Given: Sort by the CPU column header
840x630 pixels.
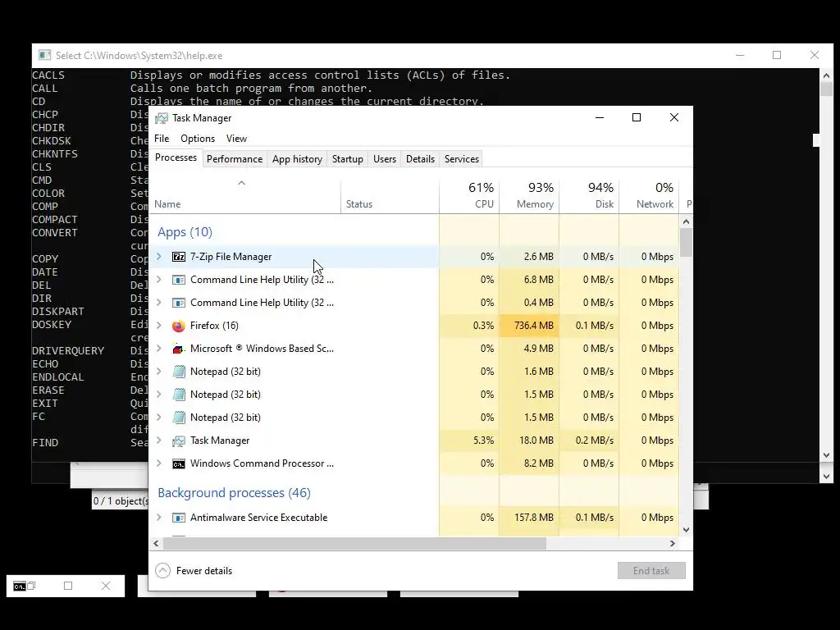Looking at the screenshot, I should click(469, 196).
